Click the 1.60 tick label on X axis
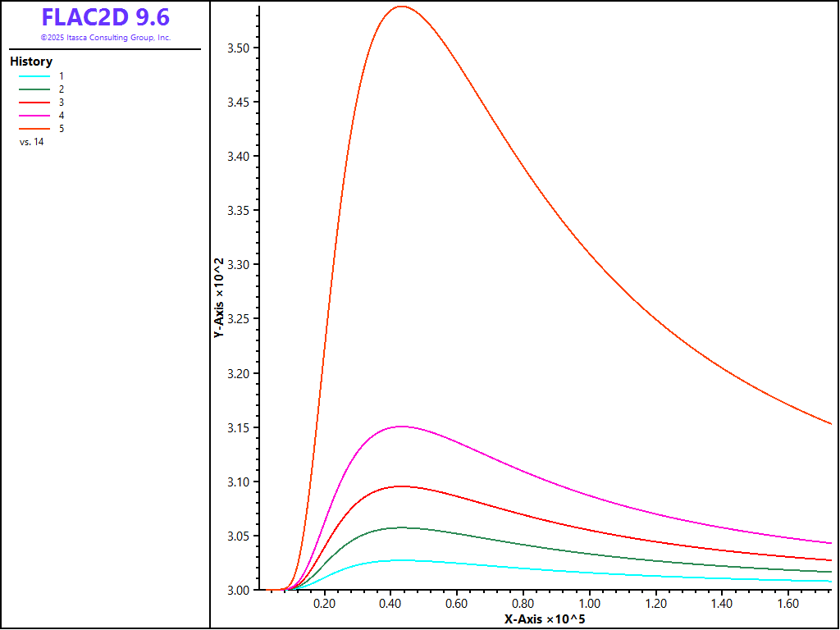Viewport: 840px width, 630px height. tap(787, 603)
